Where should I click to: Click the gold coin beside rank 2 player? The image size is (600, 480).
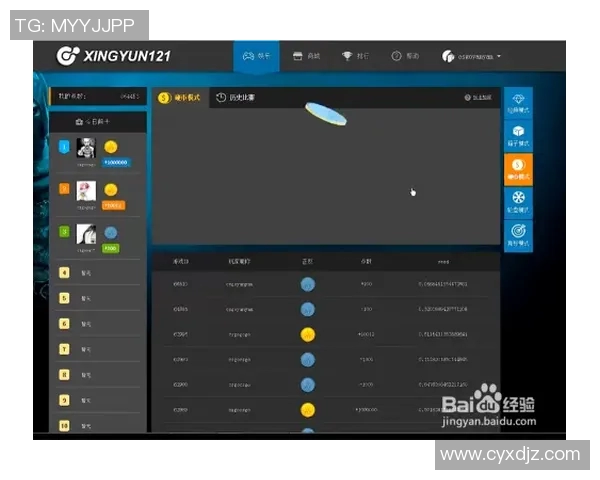tap(111, 189)
